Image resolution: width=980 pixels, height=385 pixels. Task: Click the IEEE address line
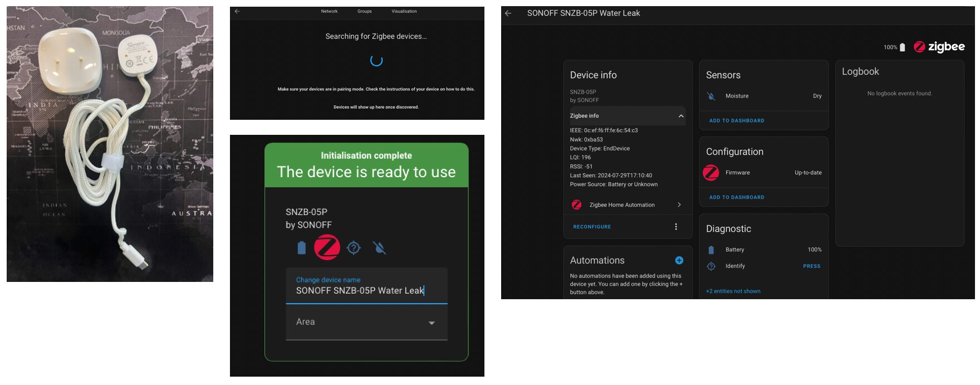(604, 130)
